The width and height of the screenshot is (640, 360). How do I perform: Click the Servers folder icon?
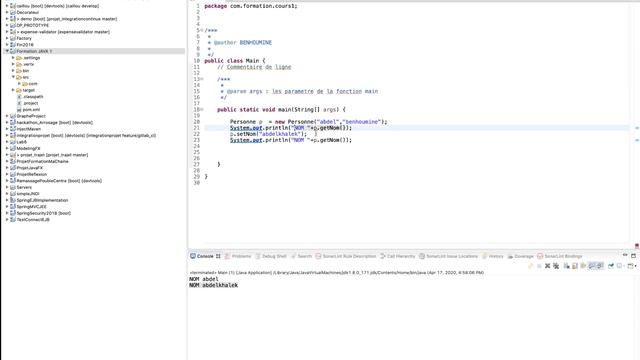click(x=13, y=187)
